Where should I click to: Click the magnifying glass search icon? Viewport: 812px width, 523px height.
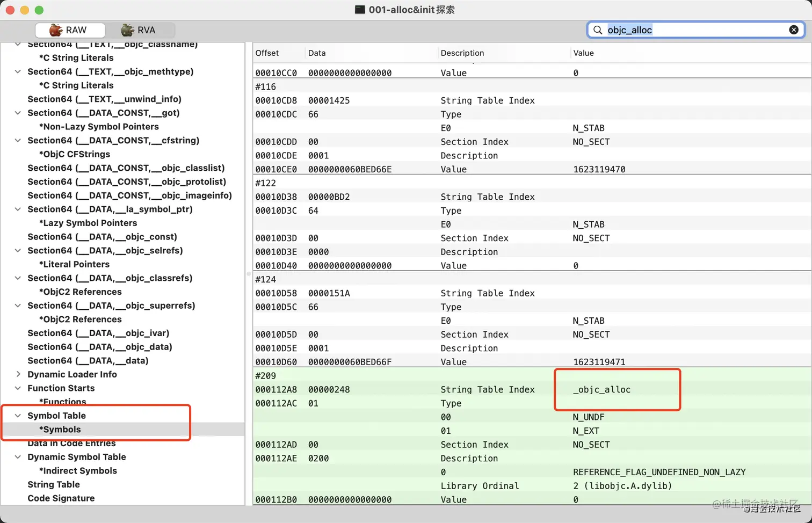tap(598, 30)
